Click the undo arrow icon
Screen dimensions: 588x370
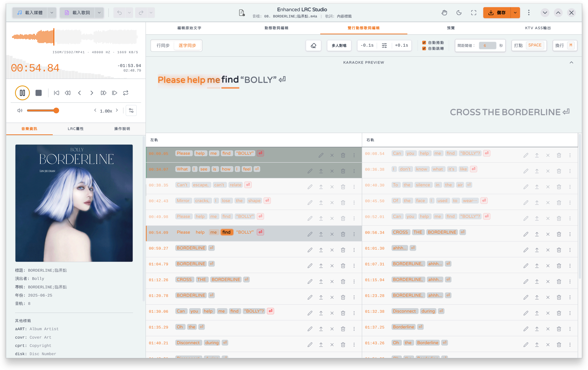[119, 13]
